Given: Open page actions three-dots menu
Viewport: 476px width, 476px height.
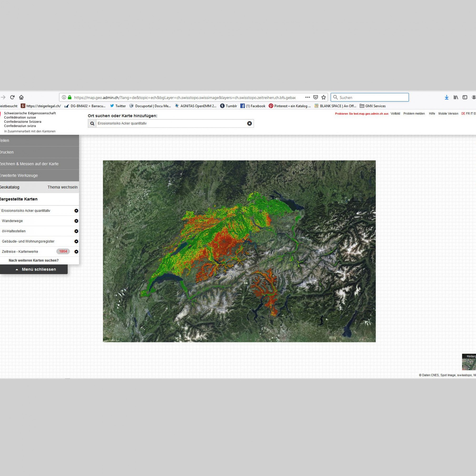Looking at the screenshot, I should pyautogui.click(x=307, y=97).
